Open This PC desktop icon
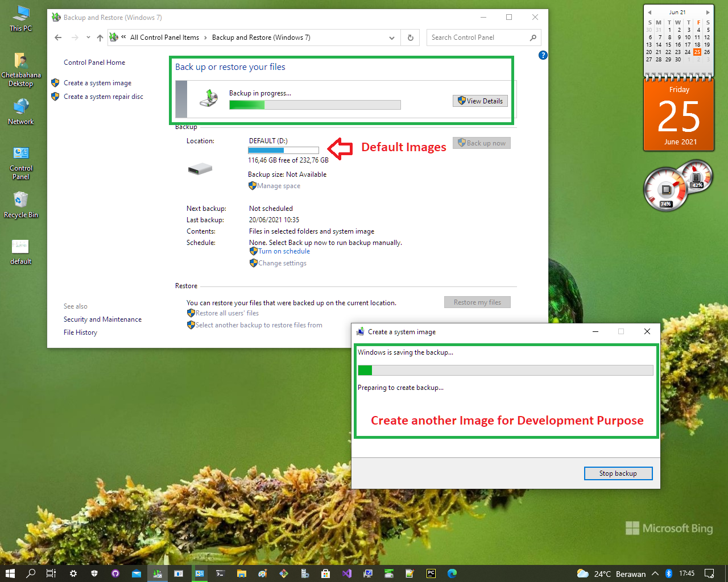This screenshot has width=728, height=582. pyautogui.click(x=20, y=18)
